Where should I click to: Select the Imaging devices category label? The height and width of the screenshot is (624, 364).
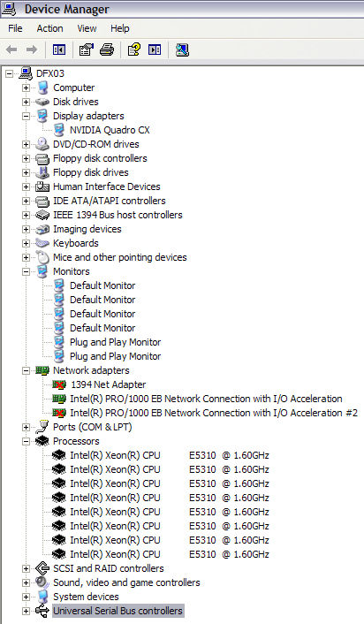87,229
